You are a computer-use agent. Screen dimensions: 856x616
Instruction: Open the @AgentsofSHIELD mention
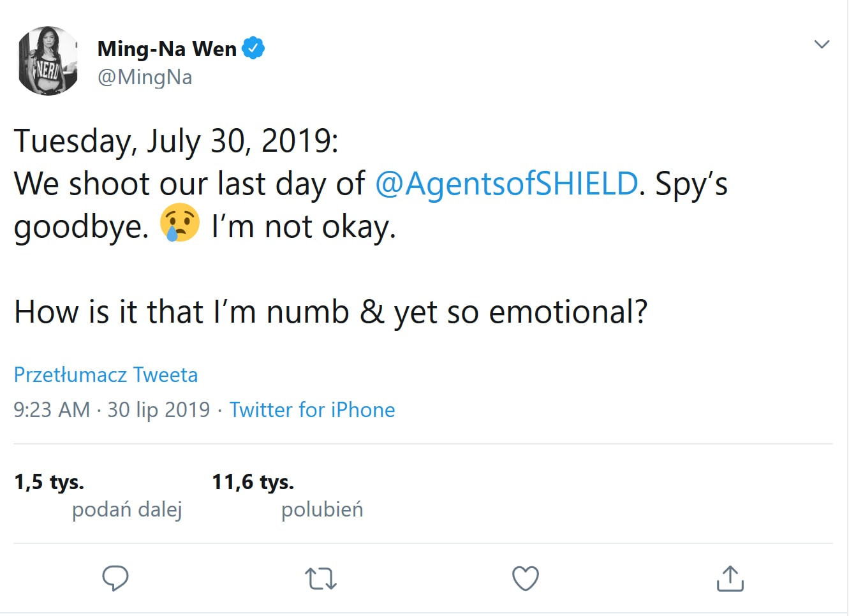(506, 184)
